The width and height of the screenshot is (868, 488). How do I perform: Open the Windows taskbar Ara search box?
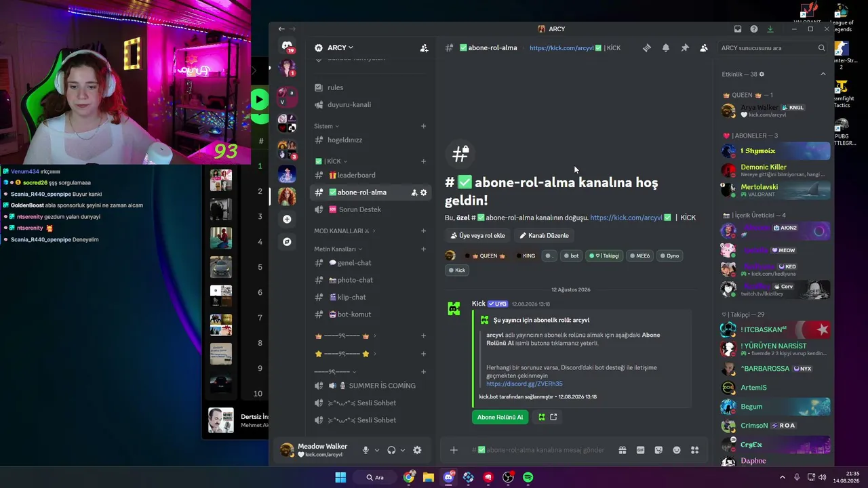pyautogui.click(x=375, y=477)
